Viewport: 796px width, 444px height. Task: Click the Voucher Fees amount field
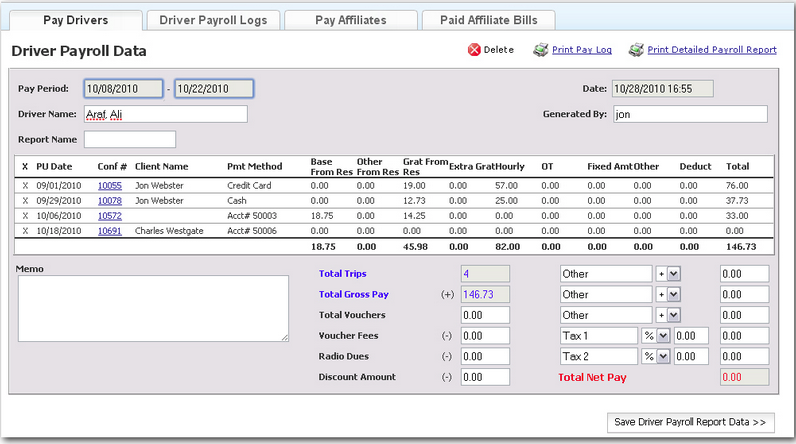point(485,336)
